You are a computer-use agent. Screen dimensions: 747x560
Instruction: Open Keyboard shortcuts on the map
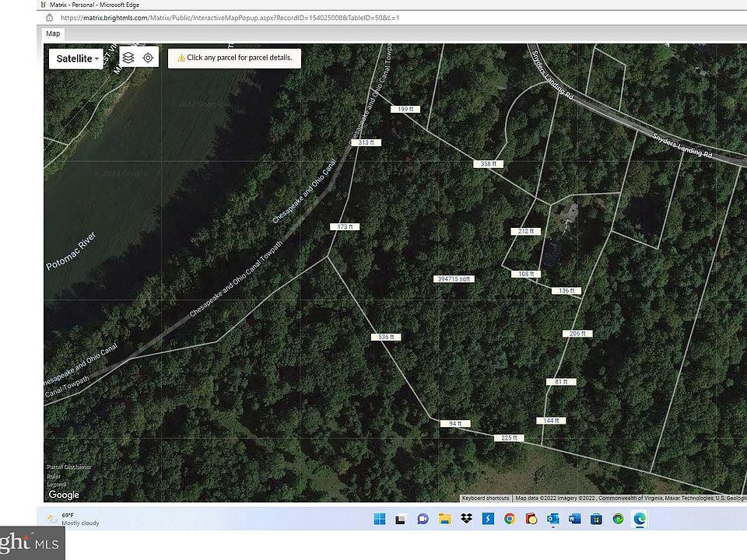(x=486, y=498)
